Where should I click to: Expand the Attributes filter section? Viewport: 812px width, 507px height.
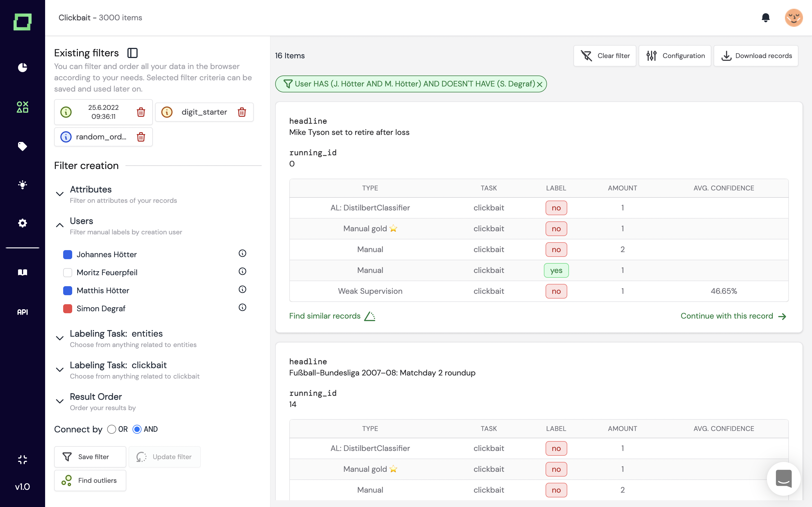click(60, 194)
